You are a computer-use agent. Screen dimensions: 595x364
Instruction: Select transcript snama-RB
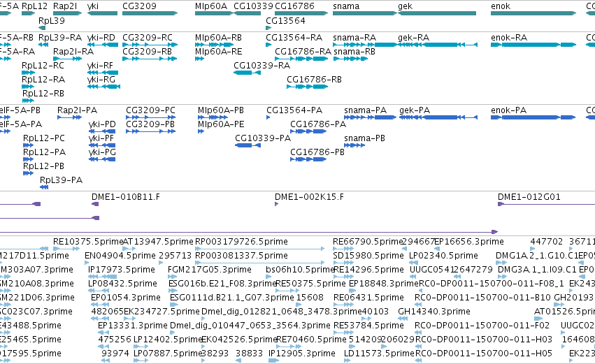click(x=354, y=52)
